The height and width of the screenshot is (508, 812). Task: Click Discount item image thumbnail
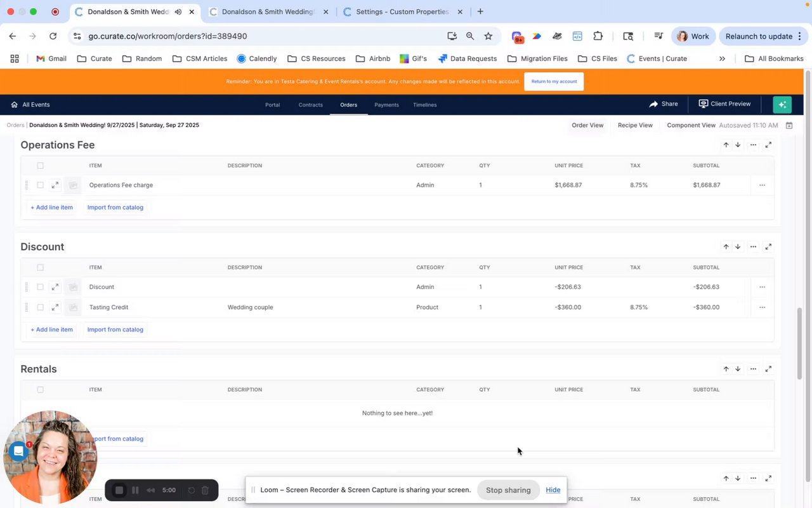click(73, 287)
